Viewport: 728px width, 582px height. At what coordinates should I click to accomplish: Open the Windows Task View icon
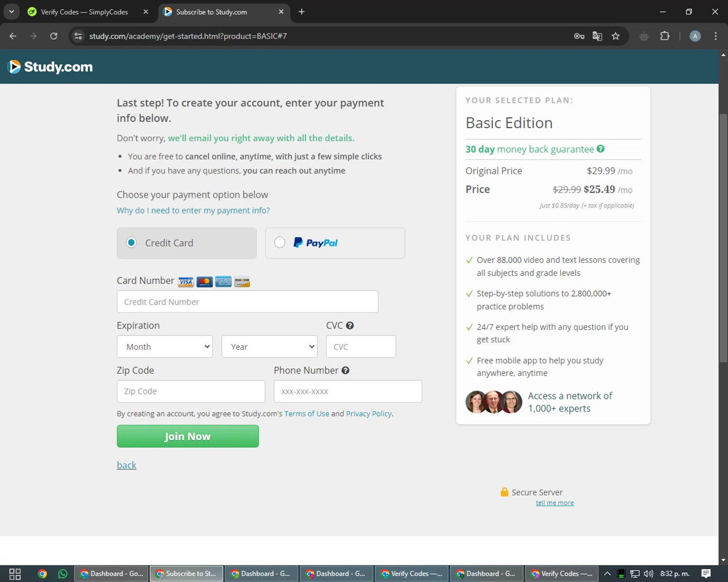tap(15, 574)
